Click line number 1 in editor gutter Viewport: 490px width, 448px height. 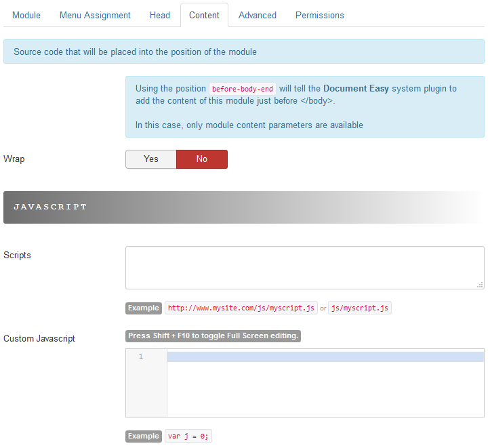pyautogui.click(x=141, y=357)
